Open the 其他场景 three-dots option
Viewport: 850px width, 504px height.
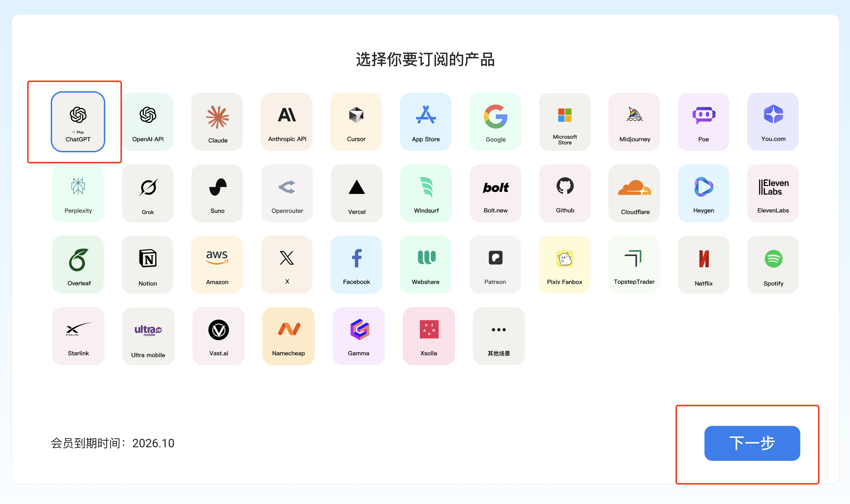[x=499, y=336]
